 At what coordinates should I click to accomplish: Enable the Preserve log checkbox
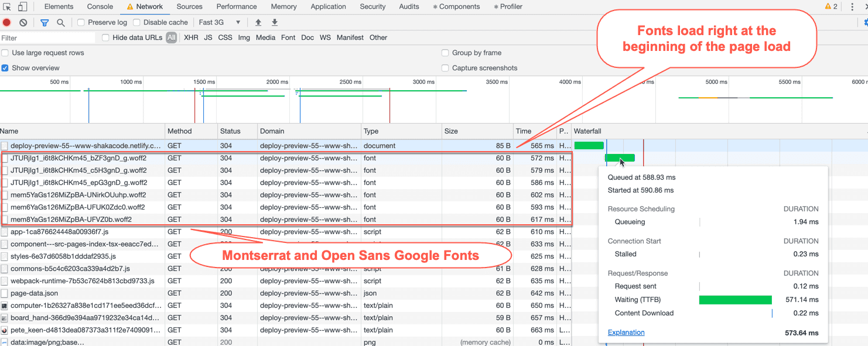pyautogui.click(x=81, y=23)
